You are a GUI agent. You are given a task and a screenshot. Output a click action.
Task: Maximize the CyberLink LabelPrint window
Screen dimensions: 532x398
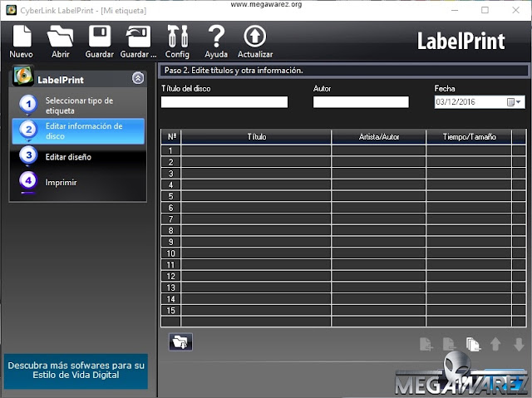coord(485,10)
